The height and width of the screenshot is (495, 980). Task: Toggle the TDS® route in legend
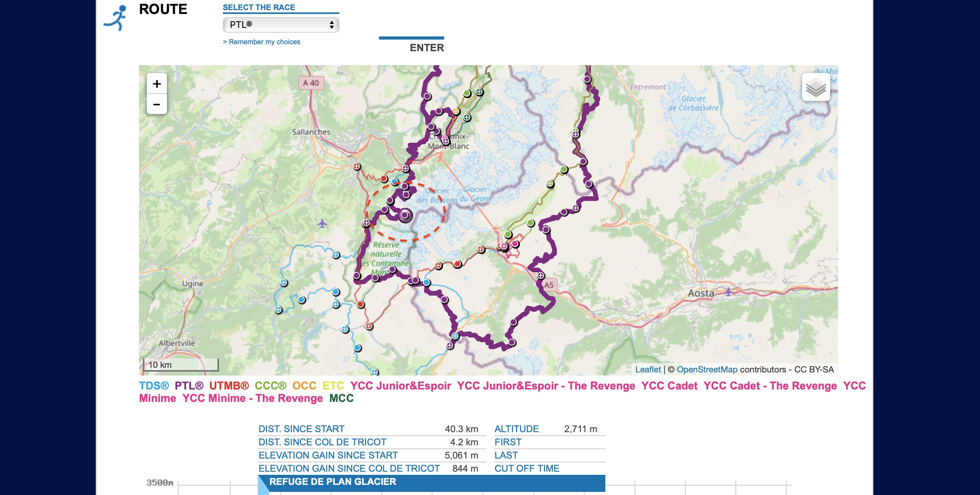[154, 386]
